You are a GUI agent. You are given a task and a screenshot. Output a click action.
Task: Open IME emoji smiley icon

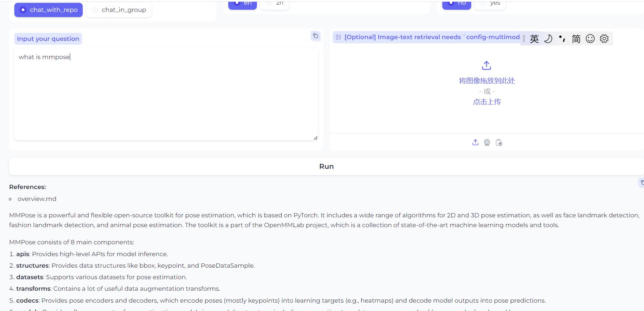click(x=590, y=39)
